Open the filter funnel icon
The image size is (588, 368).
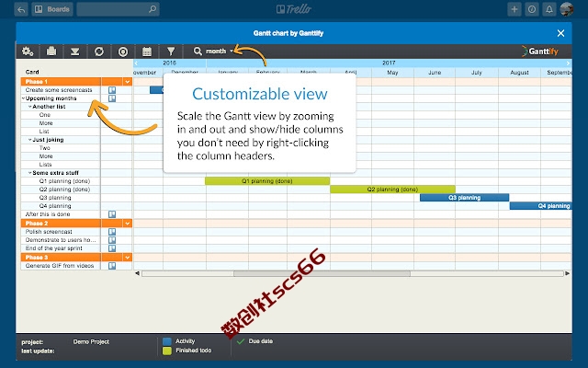171,52
